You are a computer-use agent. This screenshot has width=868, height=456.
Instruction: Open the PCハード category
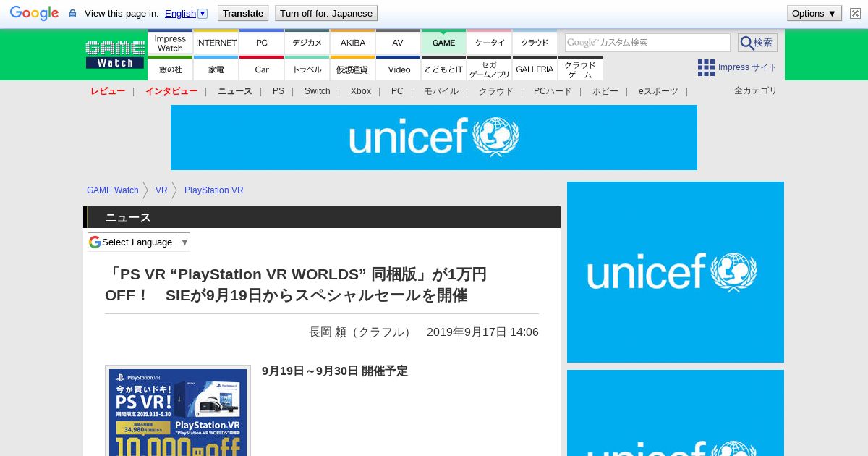coord(553,91)
